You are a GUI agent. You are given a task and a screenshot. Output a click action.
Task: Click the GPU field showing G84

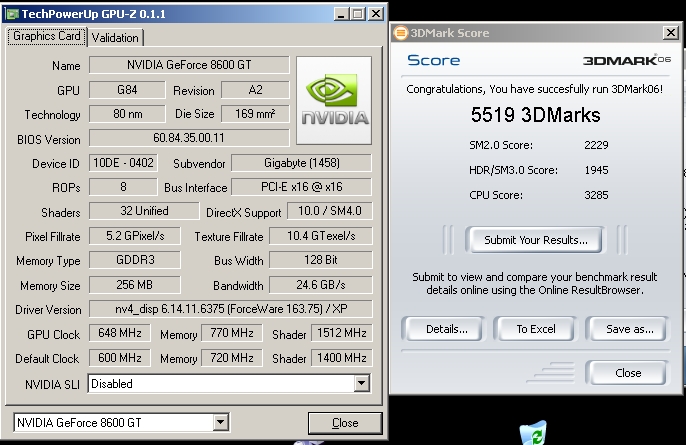[127, 90]
